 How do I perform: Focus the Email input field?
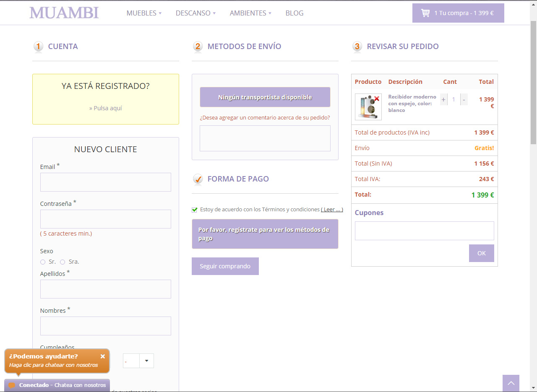[x=106, y=182]
